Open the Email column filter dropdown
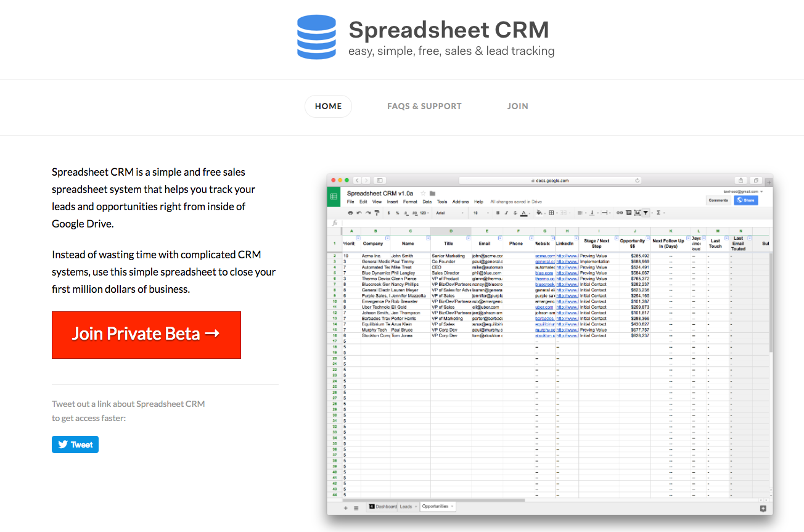This screenshot has height=532, width=804. (500, 238)
